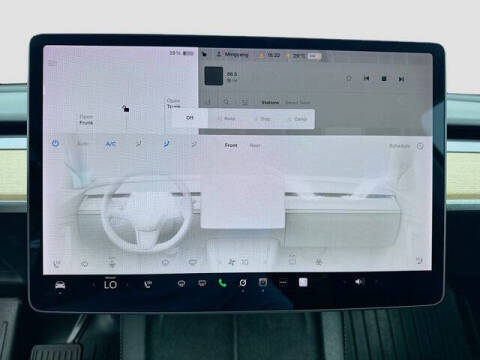480x360 pixels.
Task: Open media search magnifier icon
Action: [x=226, y=101]
